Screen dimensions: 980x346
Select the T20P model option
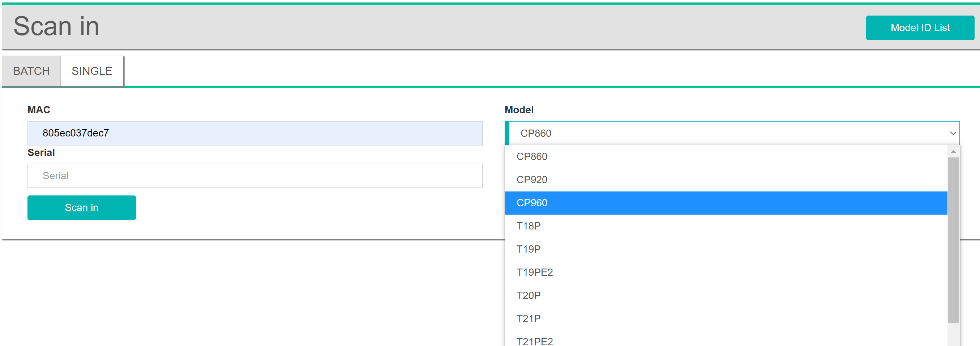point(726,296)
